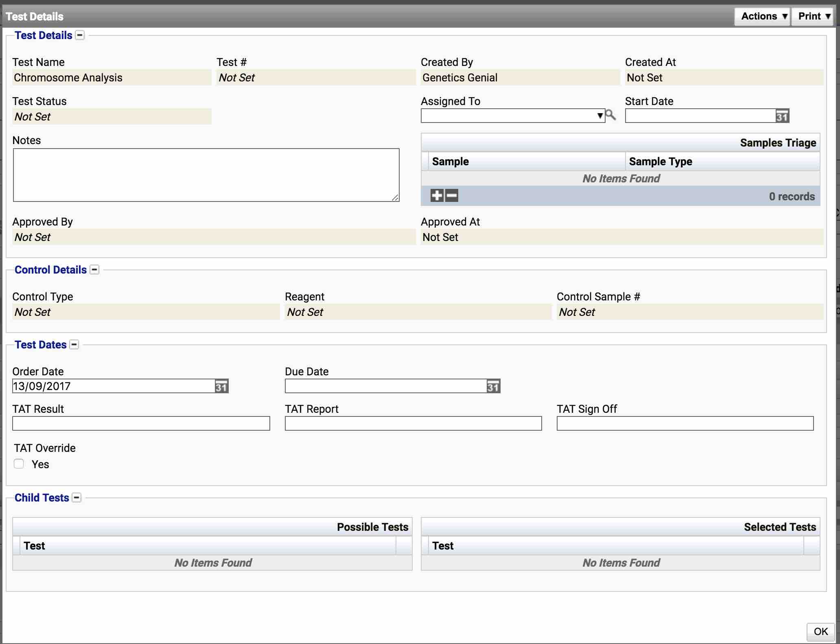Click the Test column header in Possible Tests
This screenshot has height=644, width=840.
tap(208, 545)
